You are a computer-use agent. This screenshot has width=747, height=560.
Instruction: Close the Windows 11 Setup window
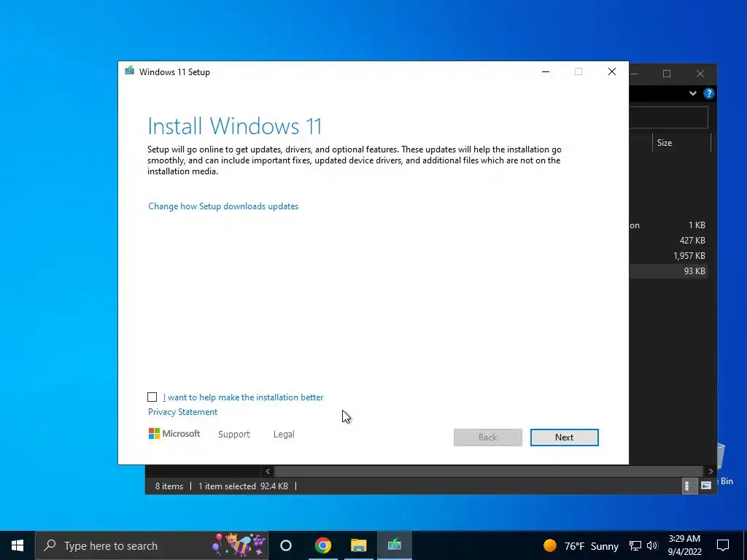click(612, 71)
